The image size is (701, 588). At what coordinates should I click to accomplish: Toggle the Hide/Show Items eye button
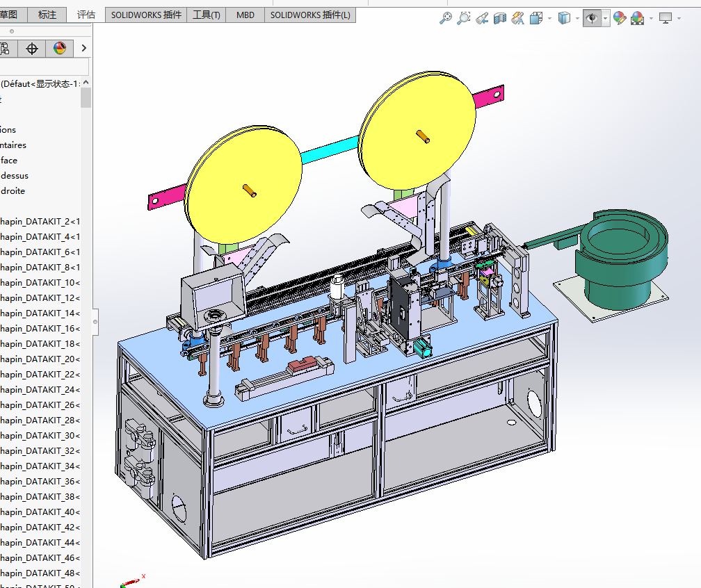592,19
